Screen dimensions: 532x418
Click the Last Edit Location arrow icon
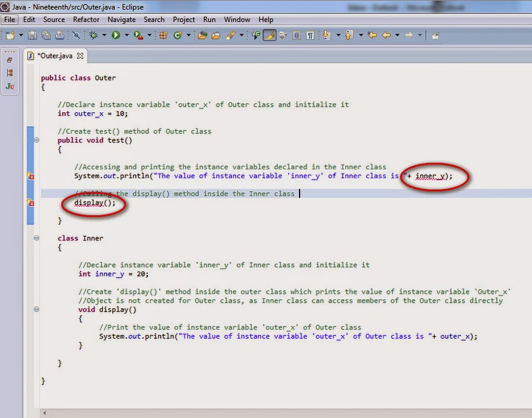(x=372, y=35)
